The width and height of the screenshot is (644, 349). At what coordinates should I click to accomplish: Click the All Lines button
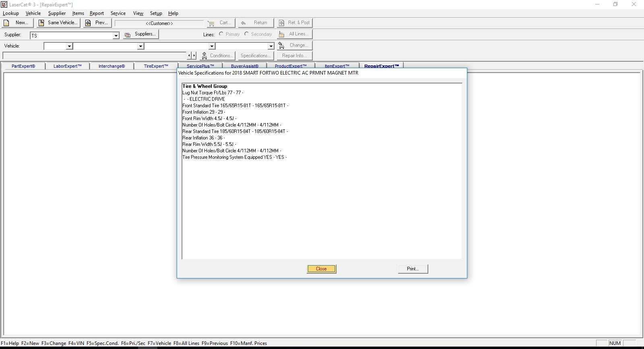pos(295,34)
